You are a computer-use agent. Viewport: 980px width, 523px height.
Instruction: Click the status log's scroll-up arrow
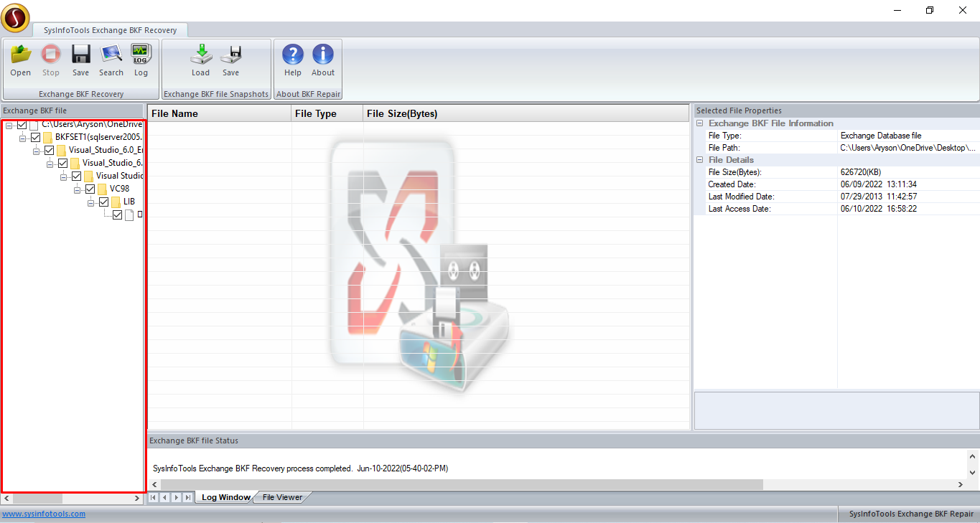pos(973,456)
